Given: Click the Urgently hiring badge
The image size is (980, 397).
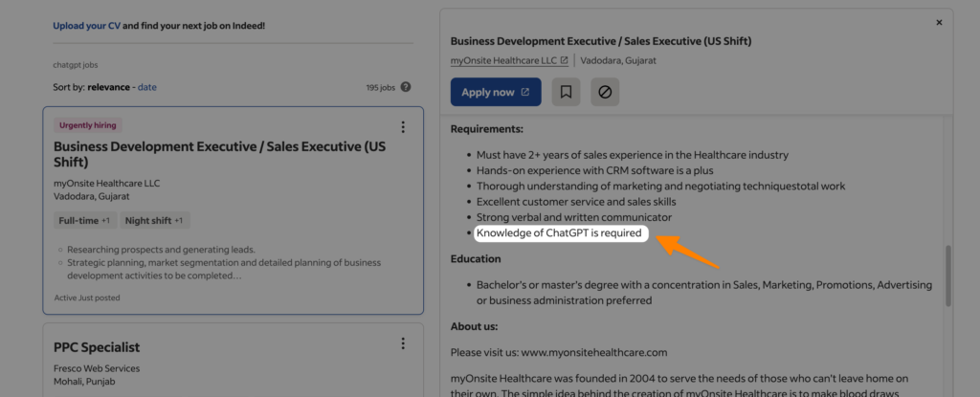Looking at the screenshot, I should point(88,125).
